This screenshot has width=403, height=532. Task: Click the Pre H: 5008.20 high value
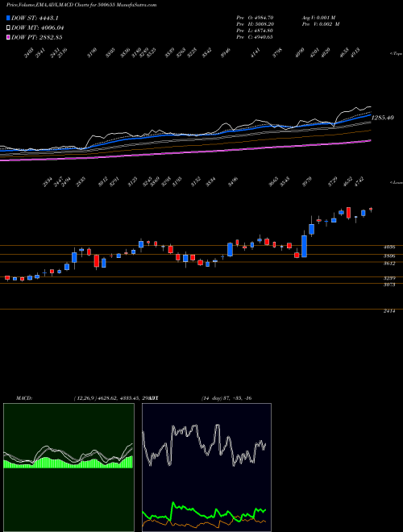(255, 24)
